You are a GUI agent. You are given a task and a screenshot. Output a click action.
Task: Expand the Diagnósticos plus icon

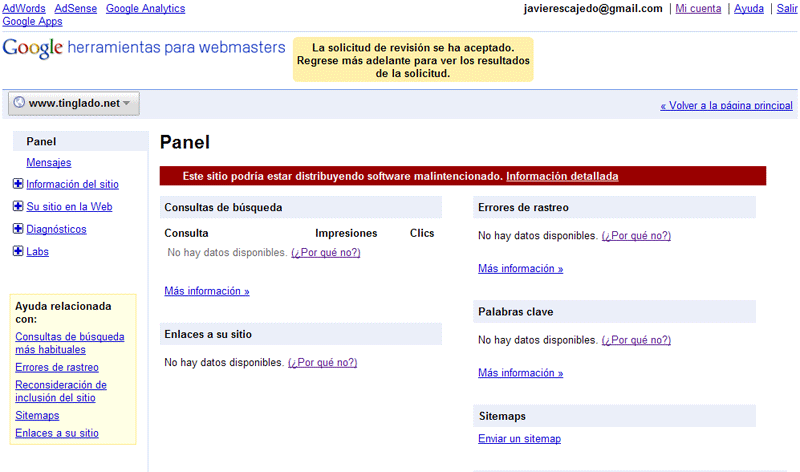(x=17, y=229)
